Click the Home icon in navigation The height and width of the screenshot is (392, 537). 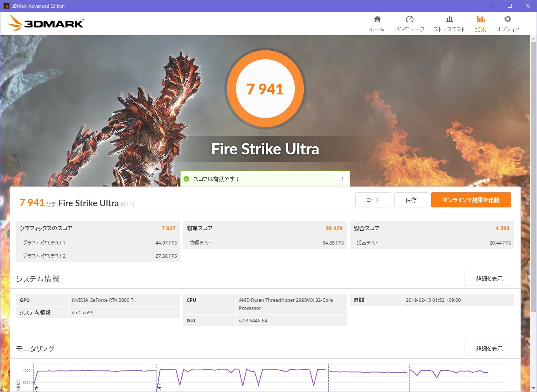(377, 19)
